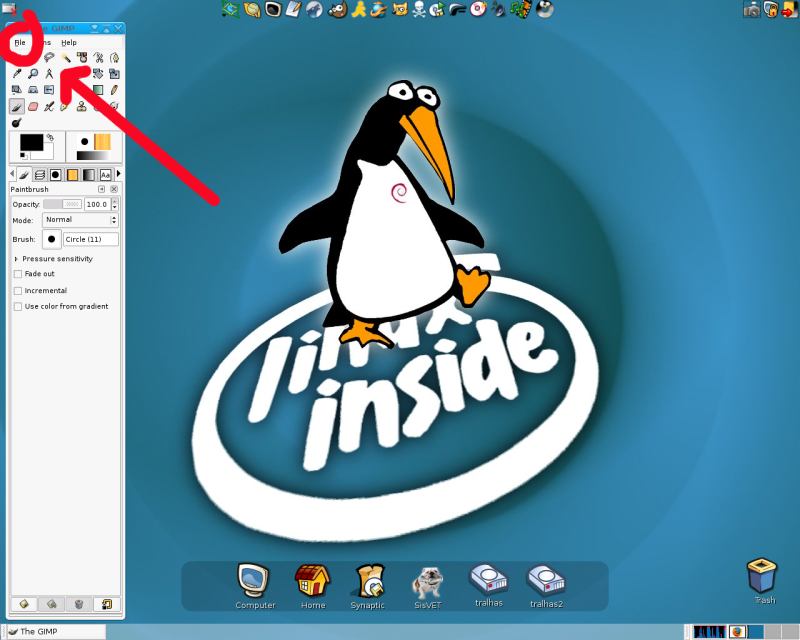Open the File menu in GIMP toolbox
800x640 pixels.
coord(20,42)
